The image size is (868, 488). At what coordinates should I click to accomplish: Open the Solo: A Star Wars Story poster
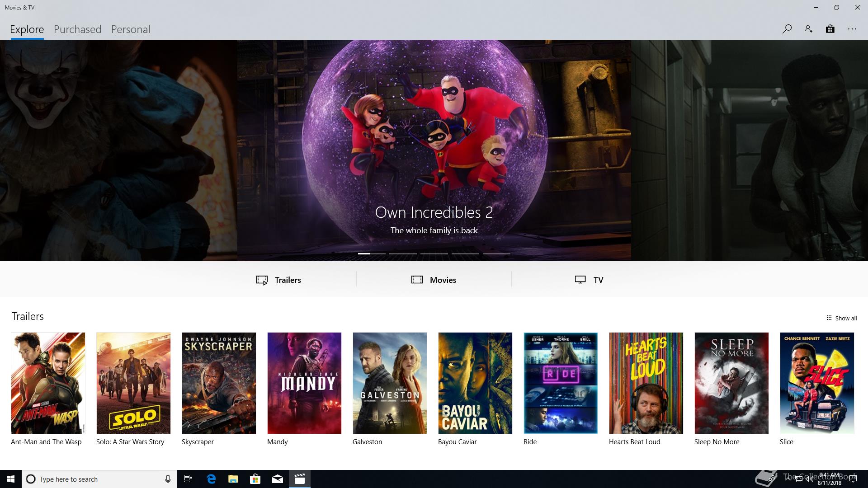pos(133,383)
